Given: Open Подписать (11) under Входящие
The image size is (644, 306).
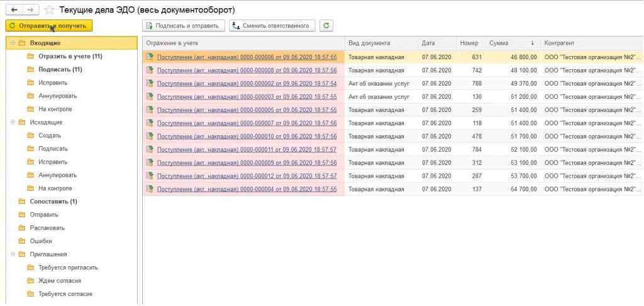Looking at the screenshot, I should [x=60, y=69].
